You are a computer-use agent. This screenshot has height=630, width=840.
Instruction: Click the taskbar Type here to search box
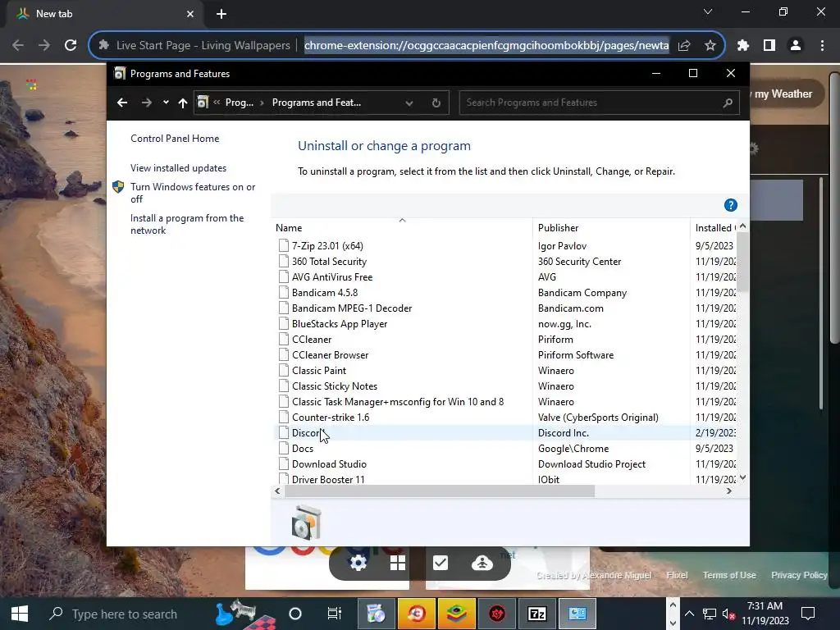click(125, 614)
